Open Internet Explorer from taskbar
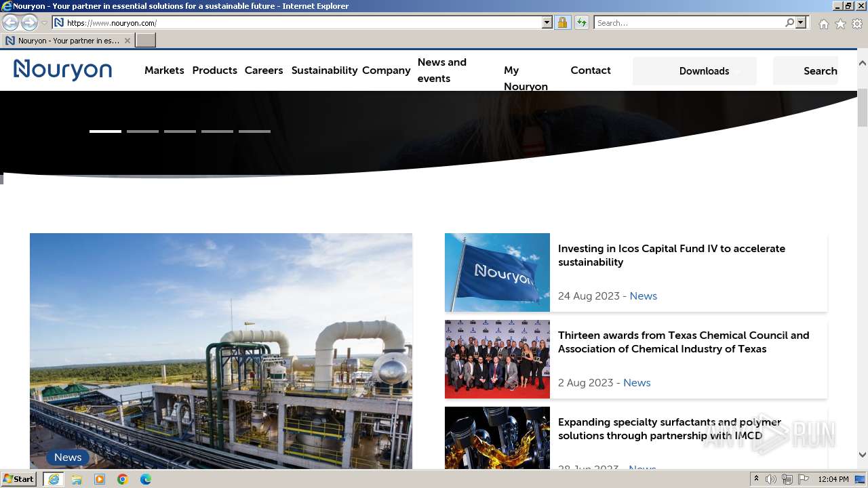The height and width of the screenshot is (488, 868). pyautogui.click(x=54, y=479)
